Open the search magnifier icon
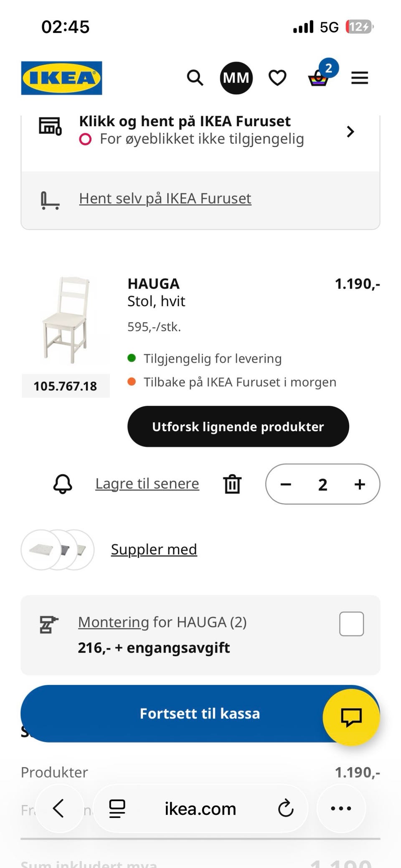This screenshot has width=401, height=868. click(x=195, y=78)
